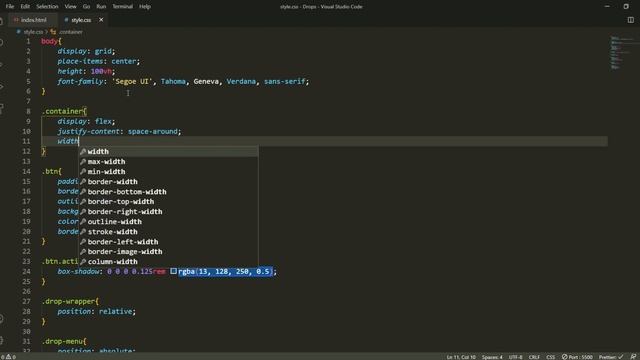
Task: Open the Selection menu
Action: (47, 7)
